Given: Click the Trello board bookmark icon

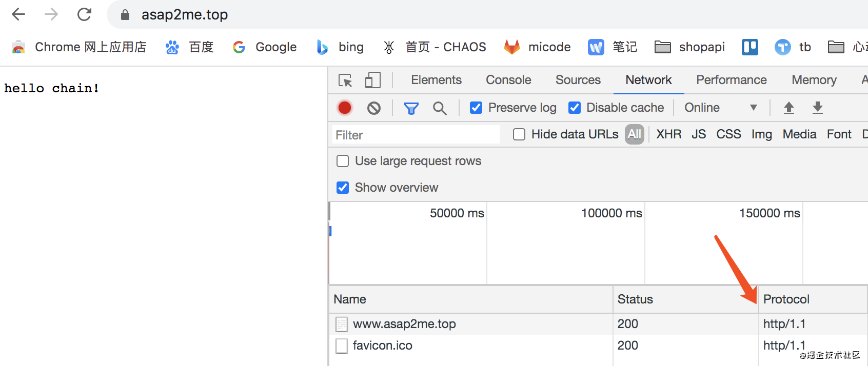Looking at the screenshot, I should tap(750, 47).
